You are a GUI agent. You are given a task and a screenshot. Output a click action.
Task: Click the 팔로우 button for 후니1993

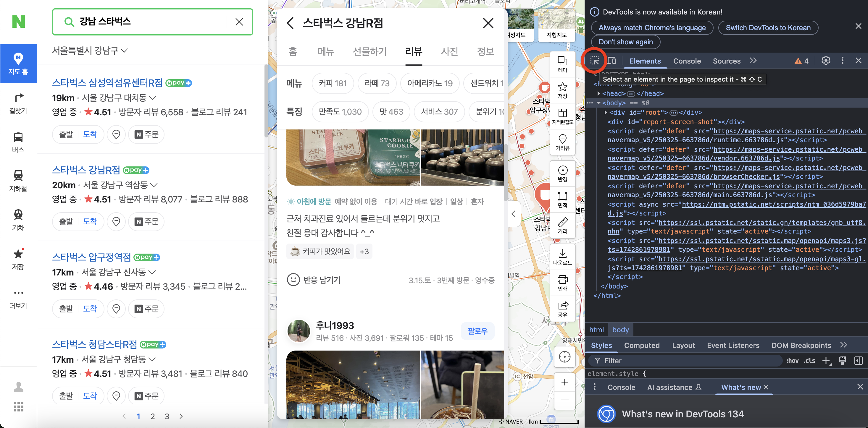[x=477, y=331]
